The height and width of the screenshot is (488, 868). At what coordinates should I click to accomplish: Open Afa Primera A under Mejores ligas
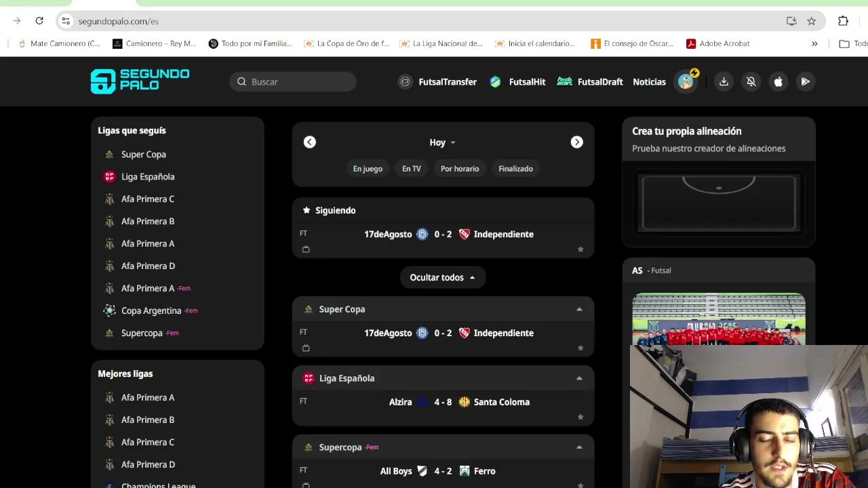tap(148, 398)
